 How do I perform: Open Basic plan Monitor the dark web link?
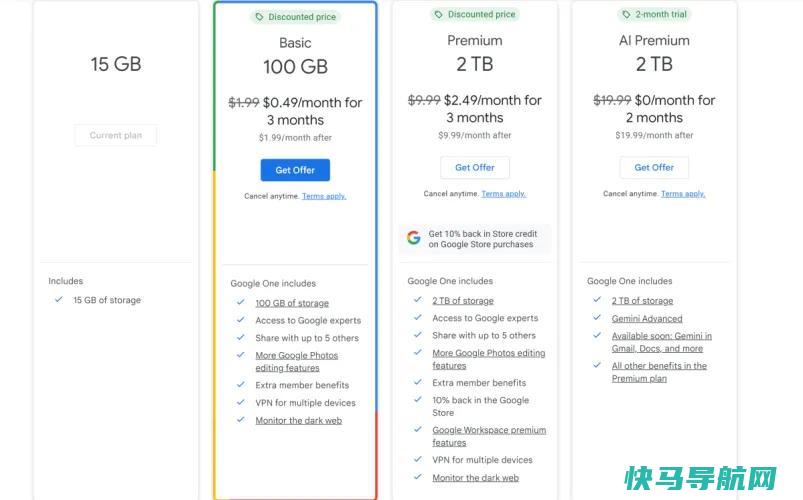pyautogui.click(x=299, y=421)
